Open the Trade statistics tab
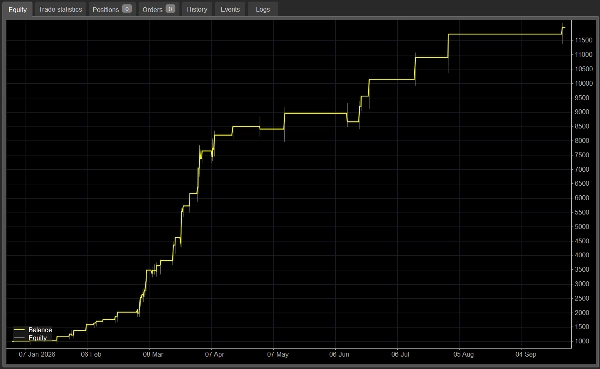 click(x=60, y=10)
